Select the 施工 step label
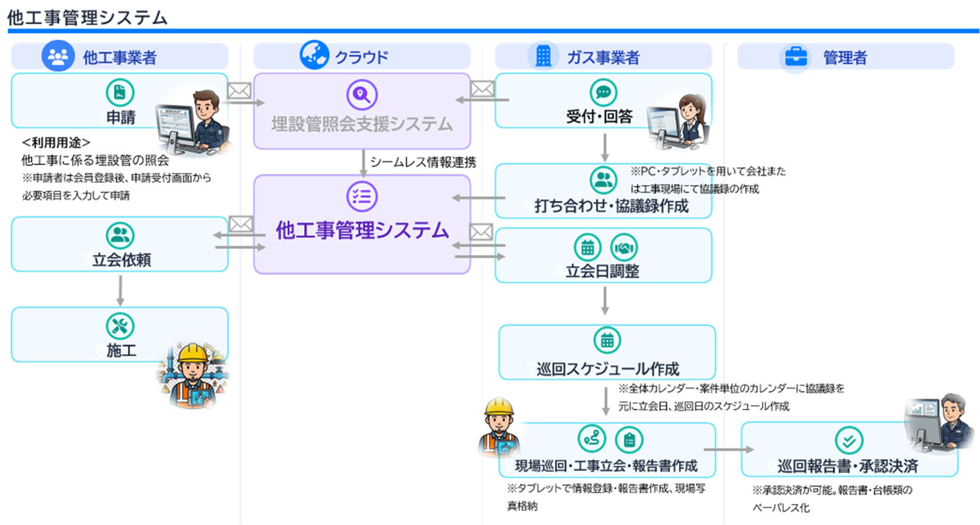Image resolution: width=980 pixels, height=525 pixels. [x=121, y=350]
